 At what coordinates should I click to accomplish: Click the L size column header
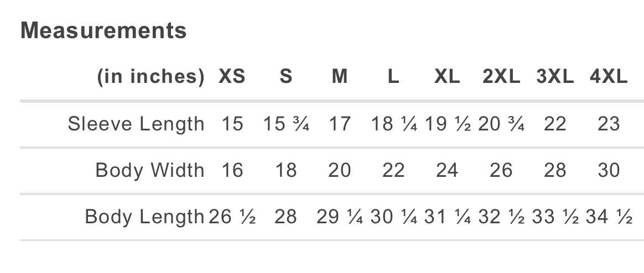point(393,77)
